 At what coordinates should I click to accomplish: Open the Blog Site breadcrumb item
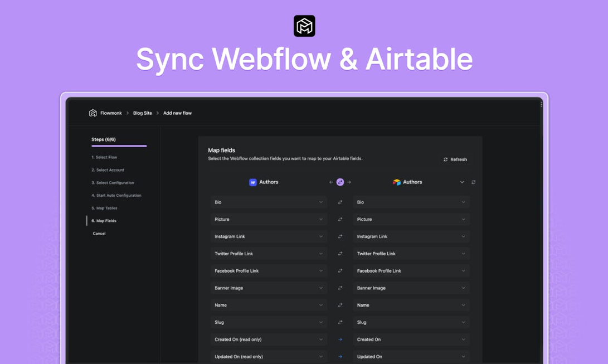pyautogui.click(x=142, y=113)
